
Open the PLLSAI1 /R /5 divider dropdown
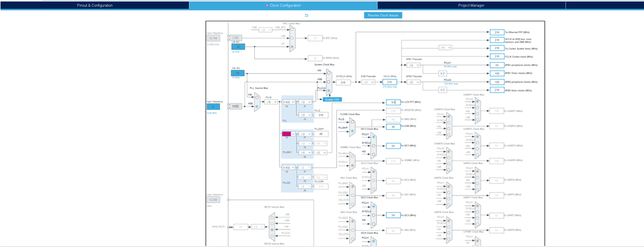[305, 153]
